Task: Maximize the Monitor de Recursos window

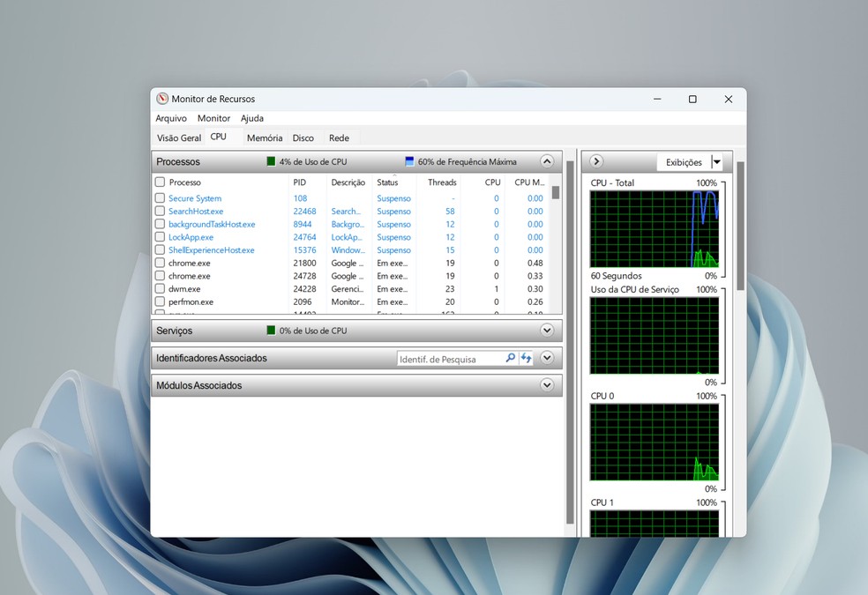Action: point(692,100)
